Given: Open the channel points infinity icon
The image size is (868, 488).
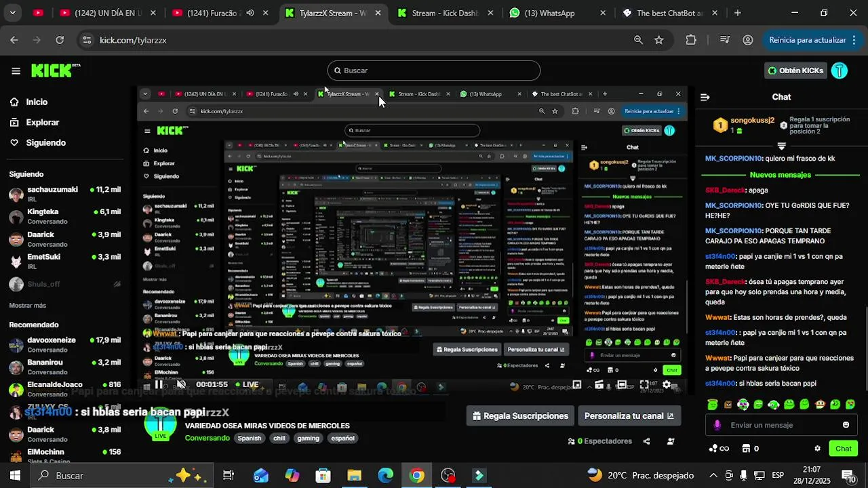Looking at the screenshot, I should pyautogui.click(x=719, y=449).
